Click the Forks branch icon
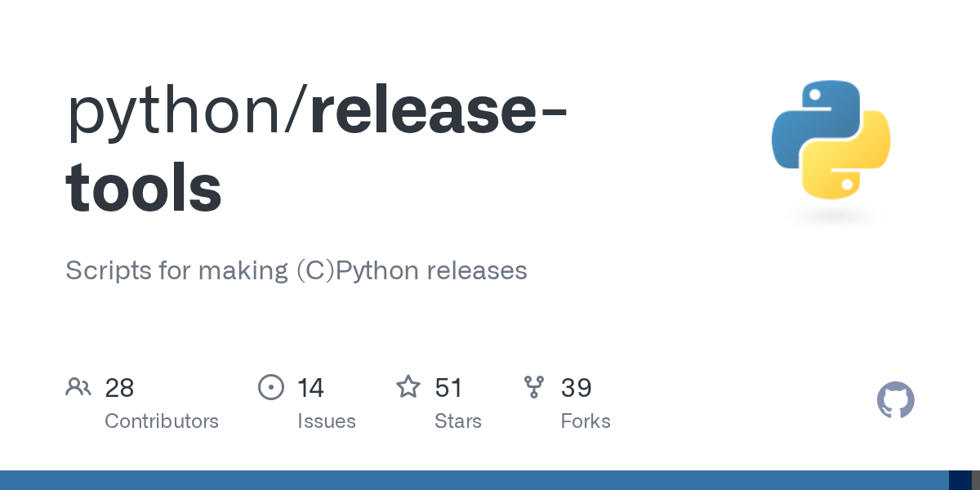The image size is (980, 490). coord(534,387)
